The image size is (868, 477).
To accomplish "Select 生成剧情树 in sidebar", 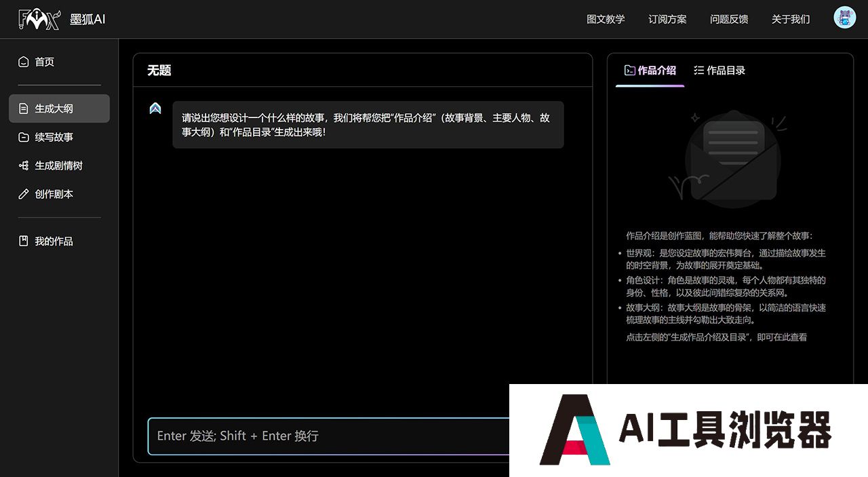I will [59, 166].
